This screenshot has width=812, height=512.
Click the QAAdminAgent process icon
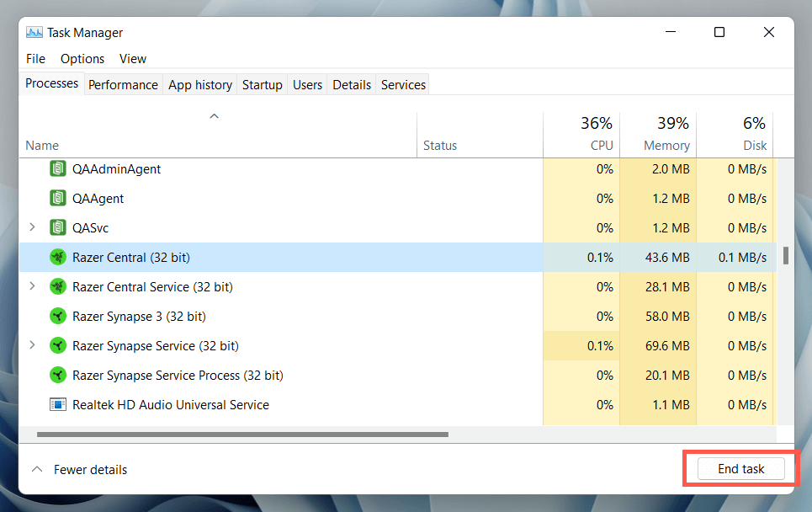[x=57, y=169]
